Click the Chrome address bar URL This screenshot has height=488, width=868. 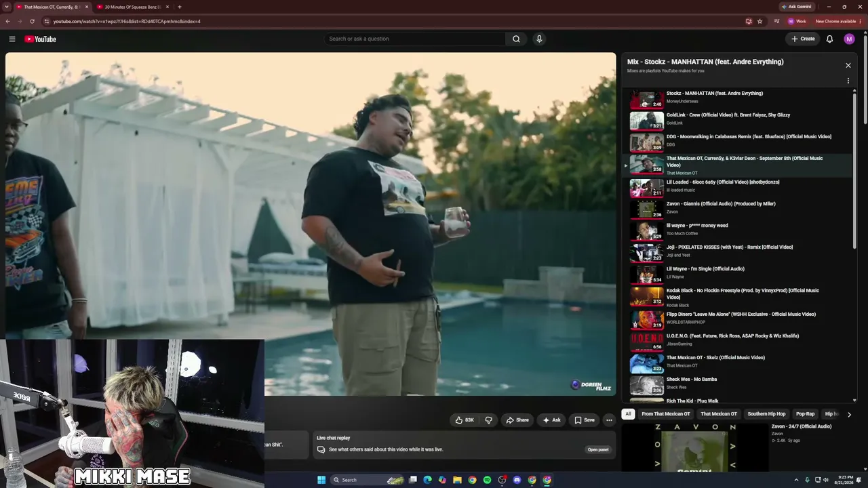tap(127, 21)
